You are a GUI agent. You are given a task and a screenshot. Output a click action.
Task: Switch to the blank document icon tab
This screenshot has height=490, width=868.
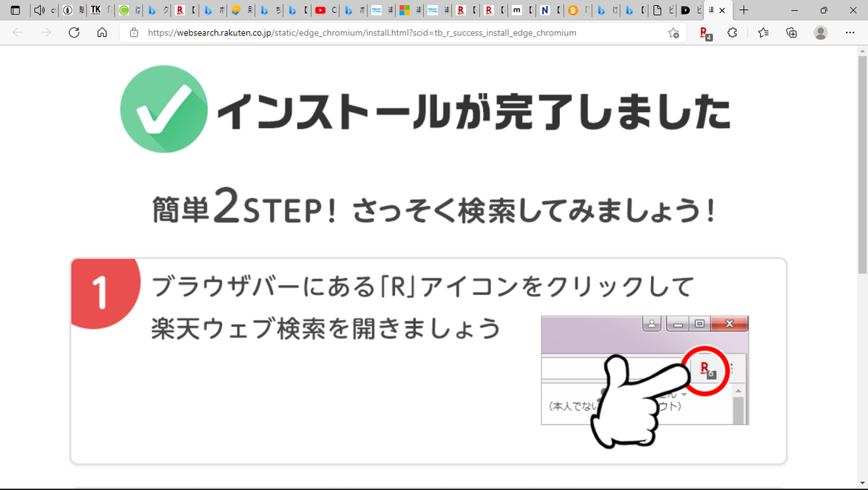pyautogui.click(x=662, y=11)
